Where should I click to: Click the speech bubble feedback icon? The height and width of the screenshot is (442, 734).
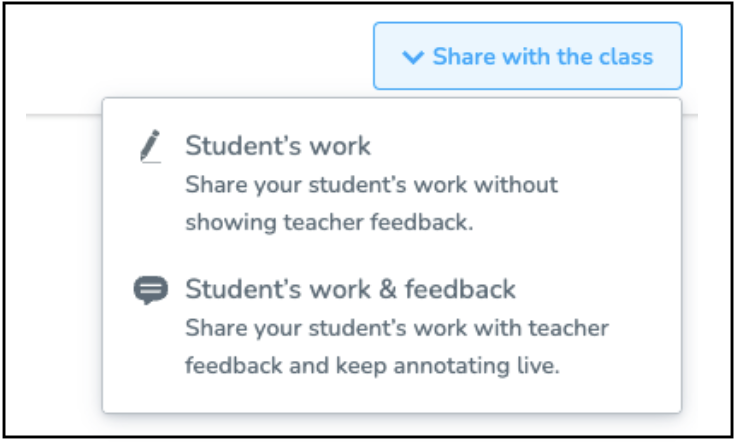click(x=150, y=290)
